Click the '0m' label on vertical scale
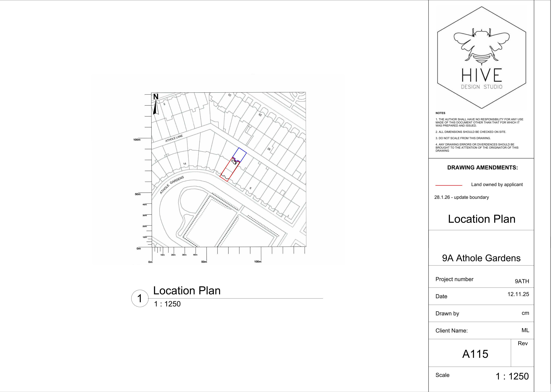554x392 pixels. point(138,249)
